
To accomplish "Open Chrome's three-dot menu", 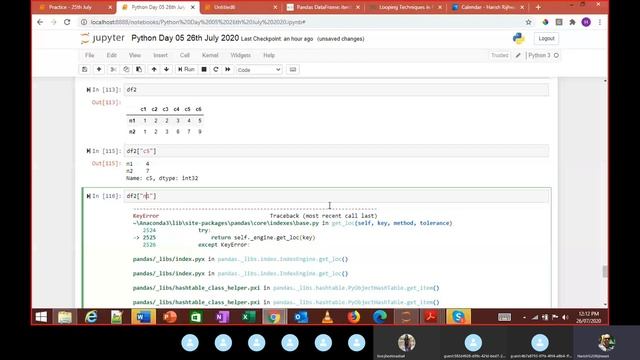I will pyautogui.click(x=600, y=22).
